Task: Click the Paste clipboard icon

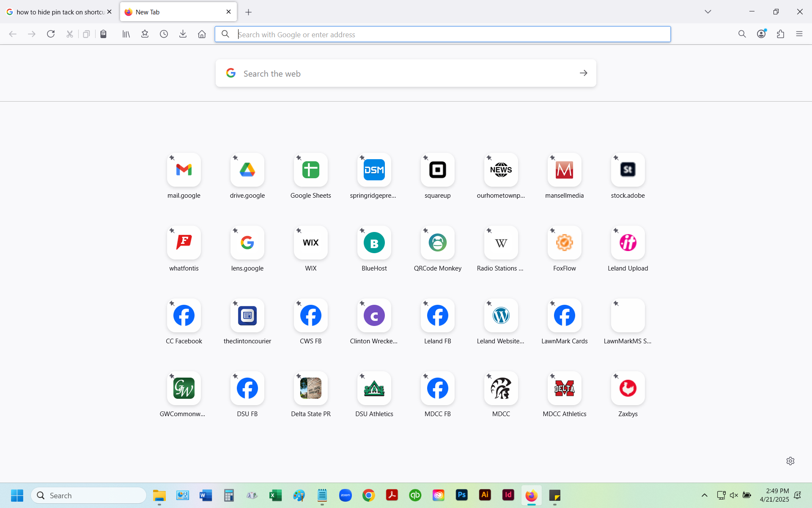Action: (103, 34)
